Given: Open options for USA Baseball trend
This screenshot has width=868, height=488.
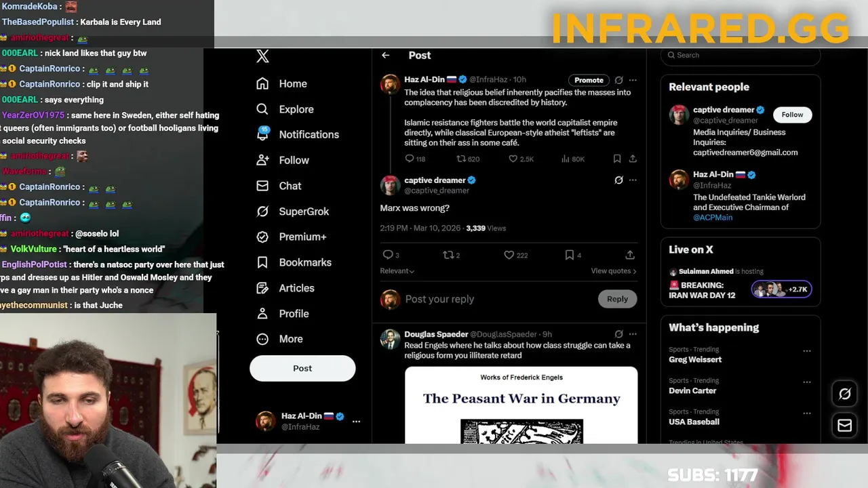Looking at the screenshot, I should [x=807, y=413].
